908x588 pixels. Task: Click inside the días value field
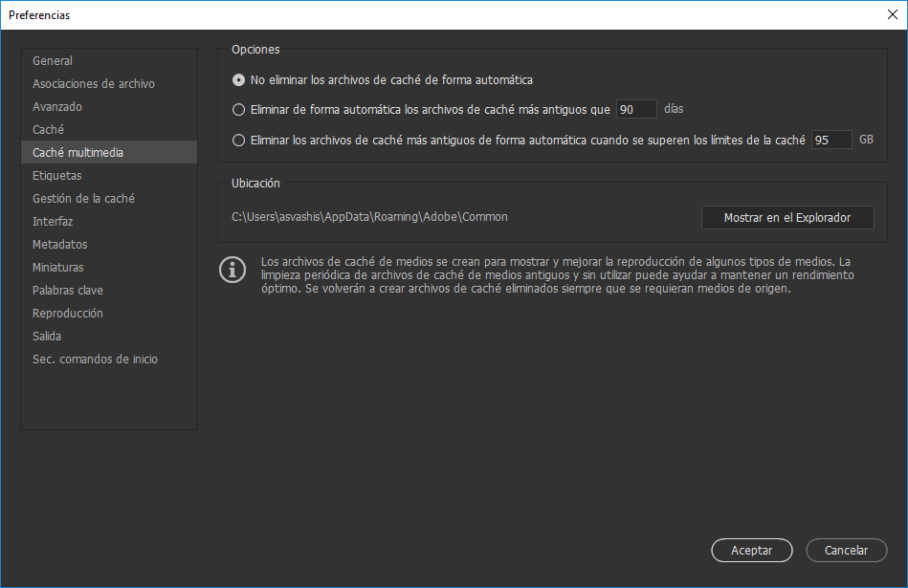(x=636, y=109)
